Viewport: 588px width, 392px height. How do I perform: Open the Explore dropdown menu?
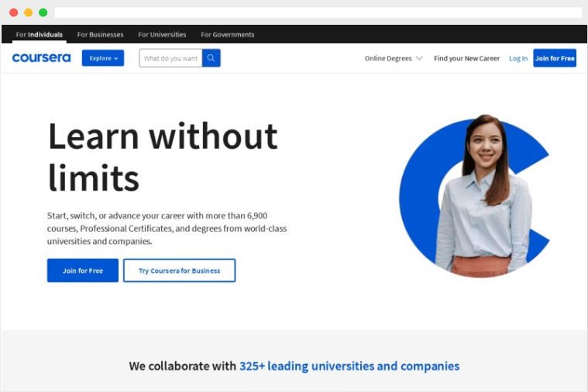tap(103, 58)
